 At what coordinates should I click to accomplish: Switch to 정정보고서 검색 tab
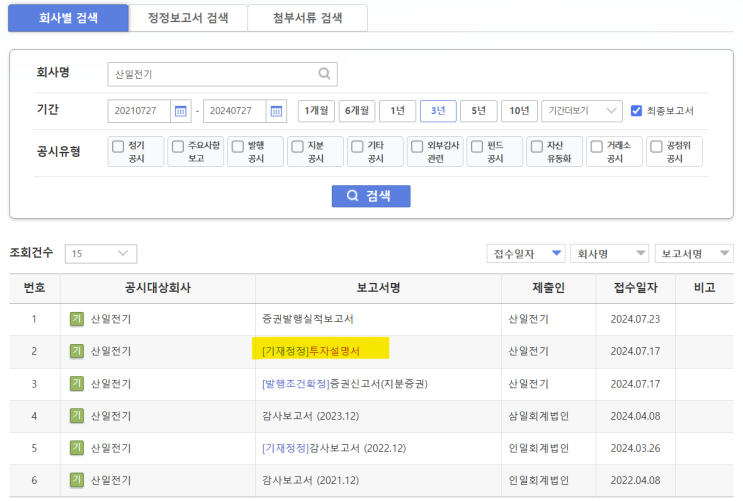188,18
